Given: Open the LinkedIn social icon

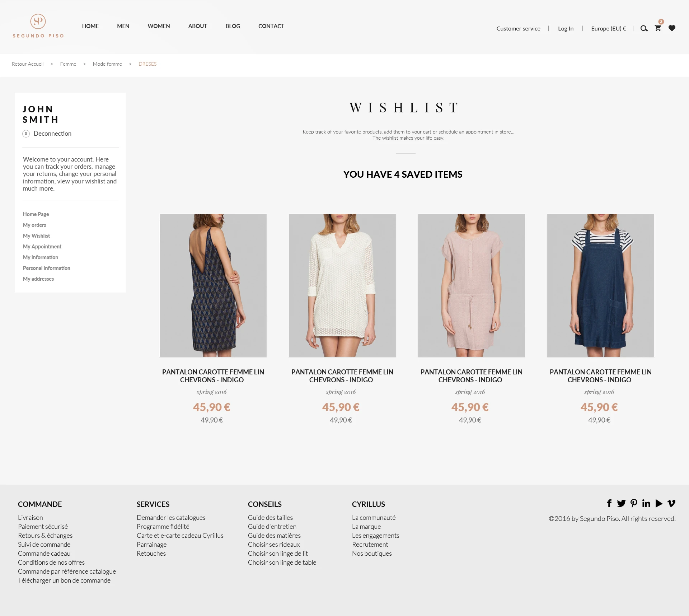Looking at the screenshot, I should 646,503.
